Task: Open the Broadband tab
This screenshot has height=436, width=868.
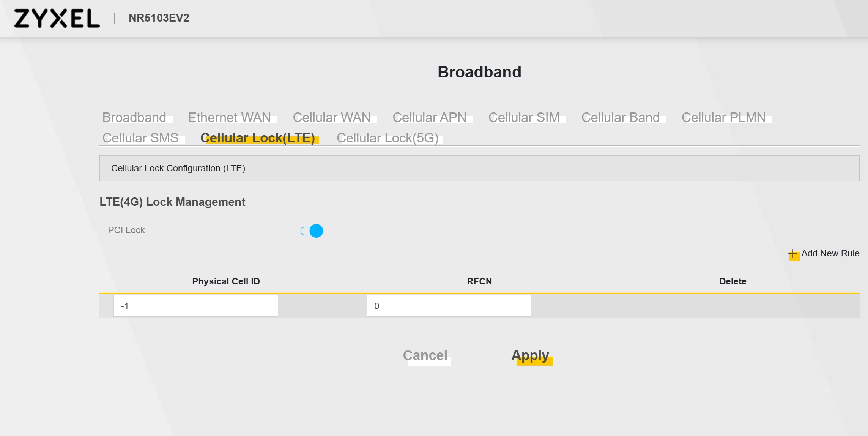Action: point(134,117)
